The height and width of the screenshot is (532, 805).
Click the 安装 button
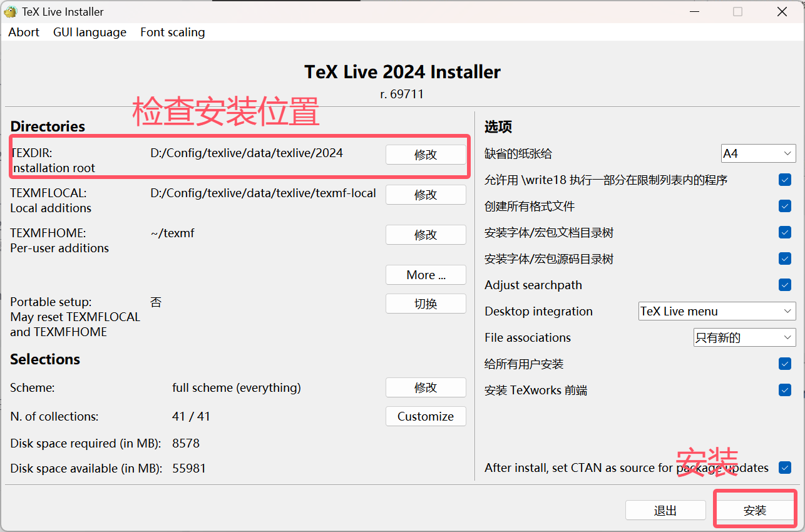(755, 511)
